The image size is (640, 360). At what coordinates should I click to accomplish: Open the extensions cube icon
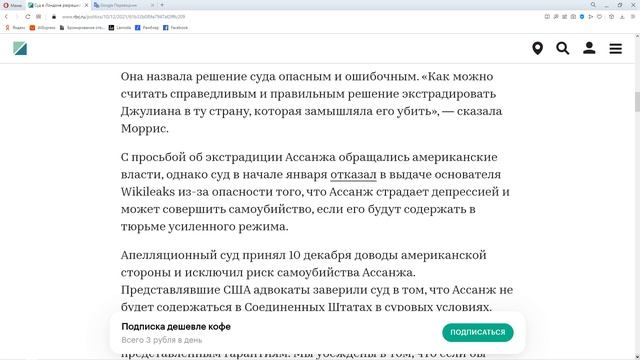point(611,17)
